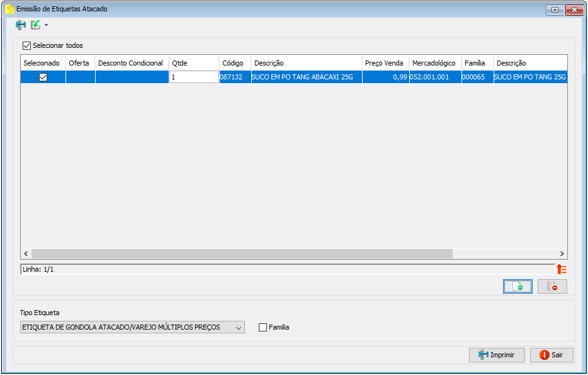Click the add item icon with green plus
Image resolution: width=588 pixels, height=375 pixels.
[x=517, y=286]
